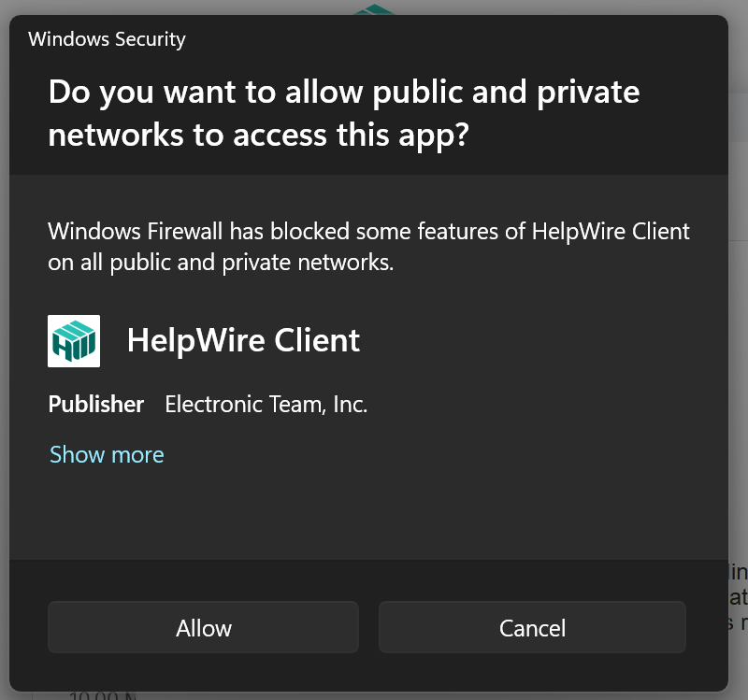Image resolution: width=748 pixels, height=700 pixels.
Task: Click empty title bar right of Windows Security
Action: (467, 39)
